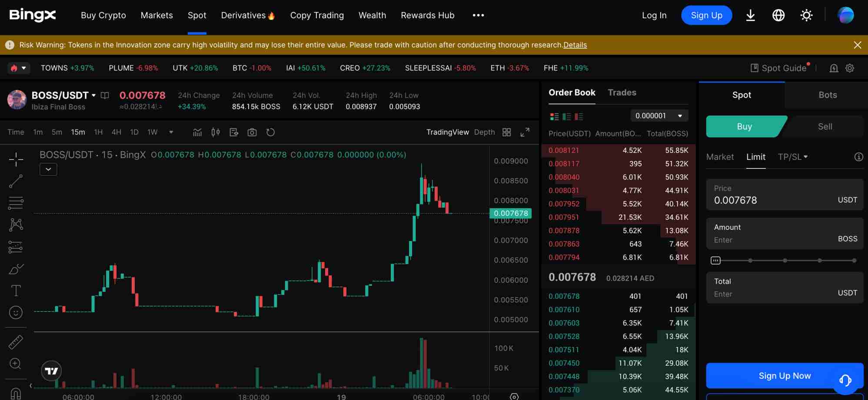
Task: Open the TP/SL order type dropdown
Action: tap(793, 157)
